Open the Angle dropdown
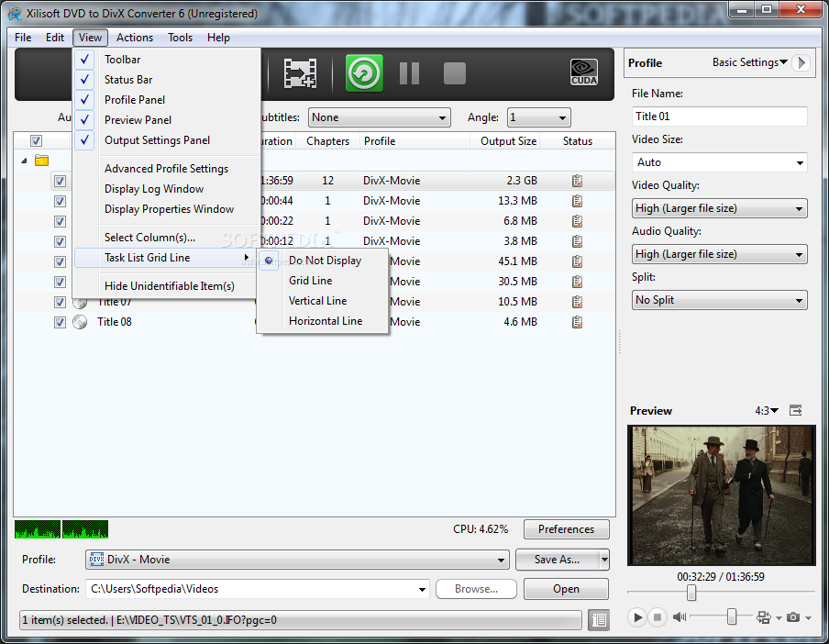 pos(538,117)
